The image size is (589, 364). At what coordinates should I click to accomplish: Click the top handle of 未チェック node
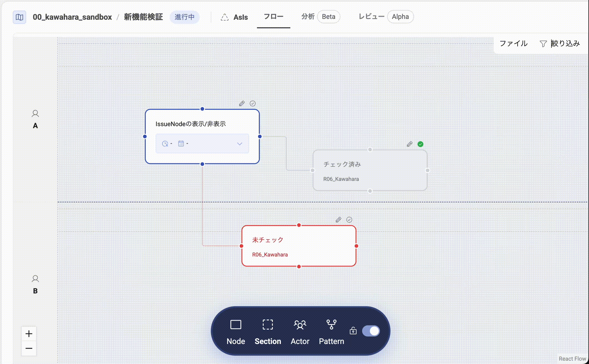[x=299, y=225]
